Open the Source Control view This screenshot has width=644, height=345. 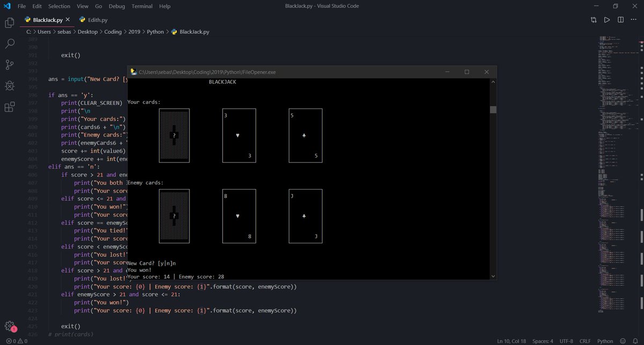coord(10,64)
